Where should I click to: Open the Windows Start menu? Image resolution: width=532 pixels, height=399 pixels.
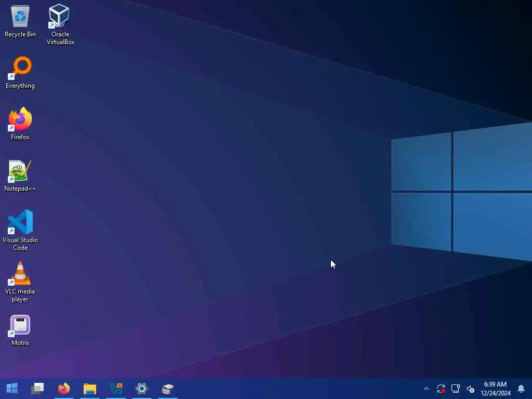click(x=12, y=388)
